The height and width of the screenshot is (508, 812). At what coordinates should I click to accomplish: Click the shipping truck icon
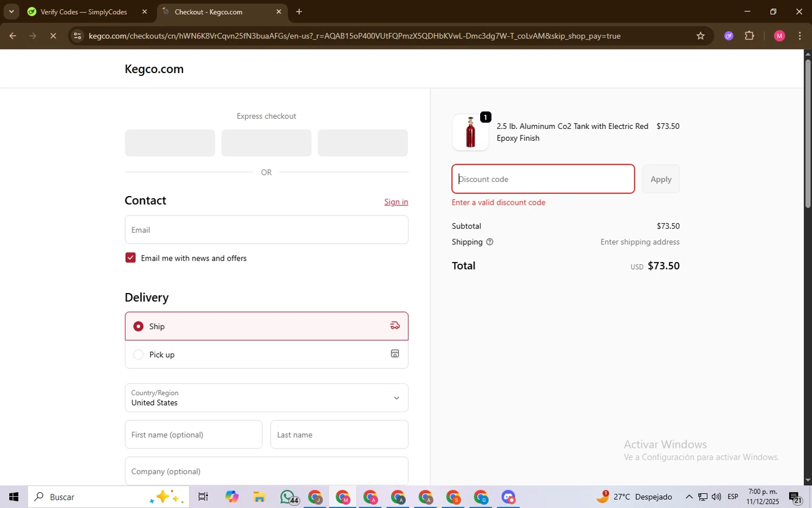click(395, 325)
